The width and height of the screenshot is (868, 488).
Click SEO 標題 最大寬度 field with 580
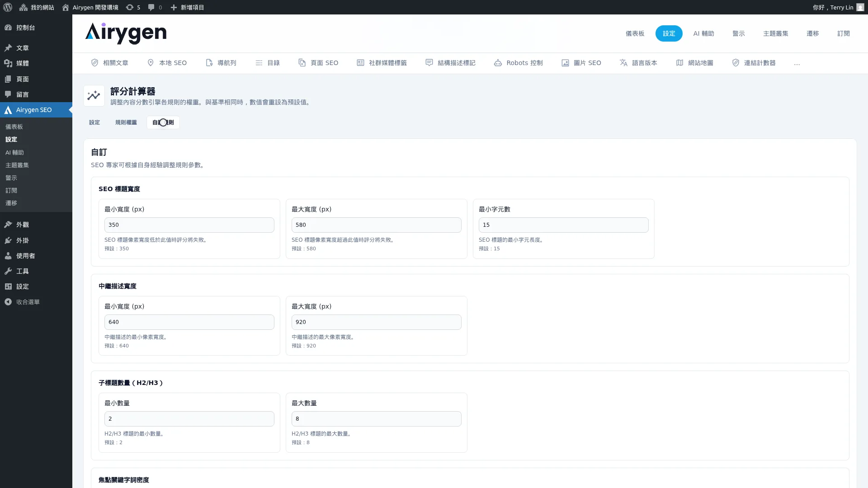[x=376, y=225]
